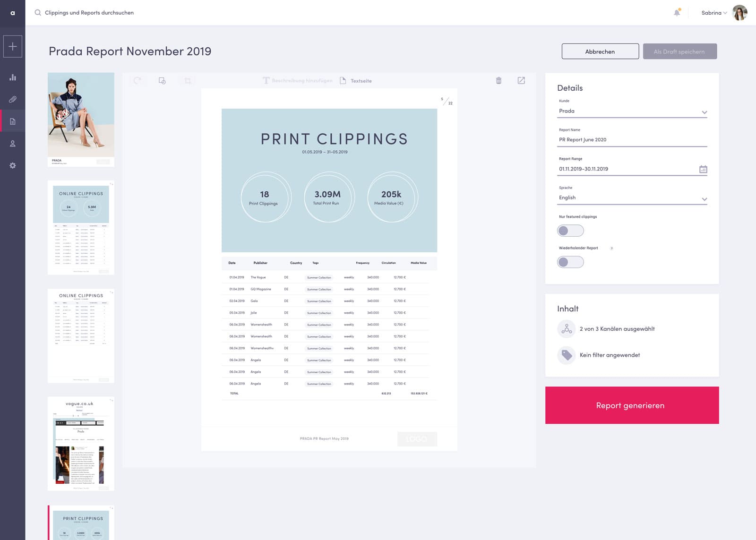756x540 pixels.
Task: Open the contacts person section
Action: (13, 144)
